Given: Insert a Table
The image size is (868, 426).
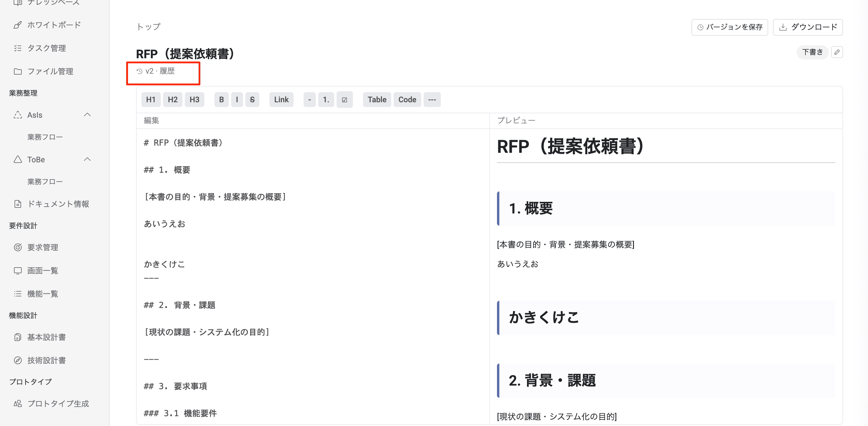Looking at the screenshot, I should (x=377, y=100).
